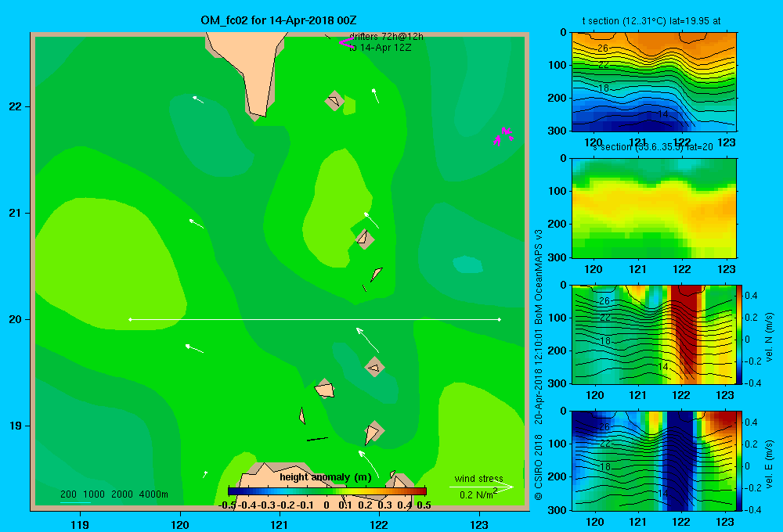Click latitude label 22 on main map
This screenshot has height=532, width=783.
pos(16,107)
